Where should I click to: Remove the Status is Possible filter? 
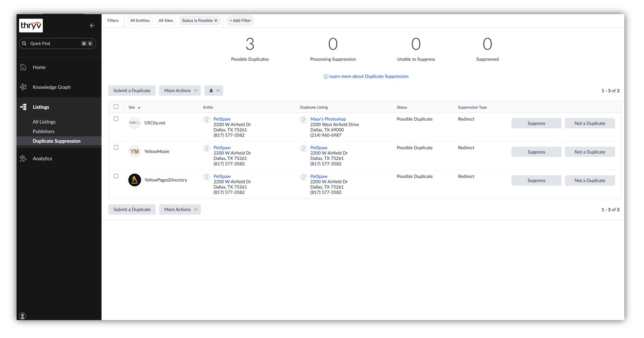tap(216, 21)
